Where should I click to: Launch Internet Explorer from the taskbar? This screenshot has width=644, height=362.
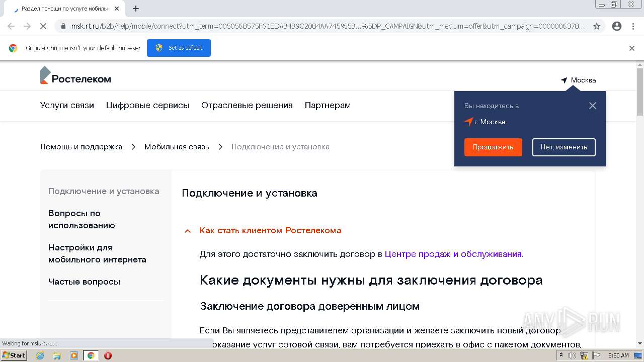[x=40, y=355]
